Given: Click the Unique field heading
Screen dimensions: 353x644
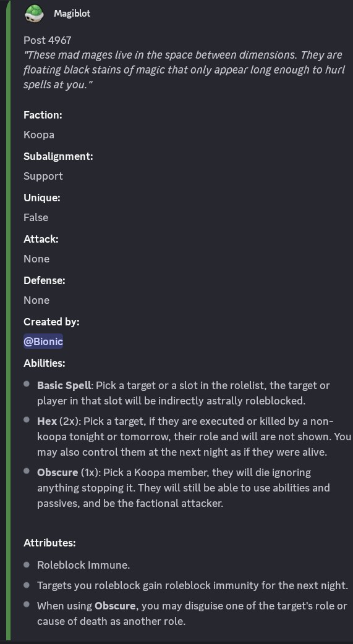Looking at the screenshot, I should click(x=42, y=198).
